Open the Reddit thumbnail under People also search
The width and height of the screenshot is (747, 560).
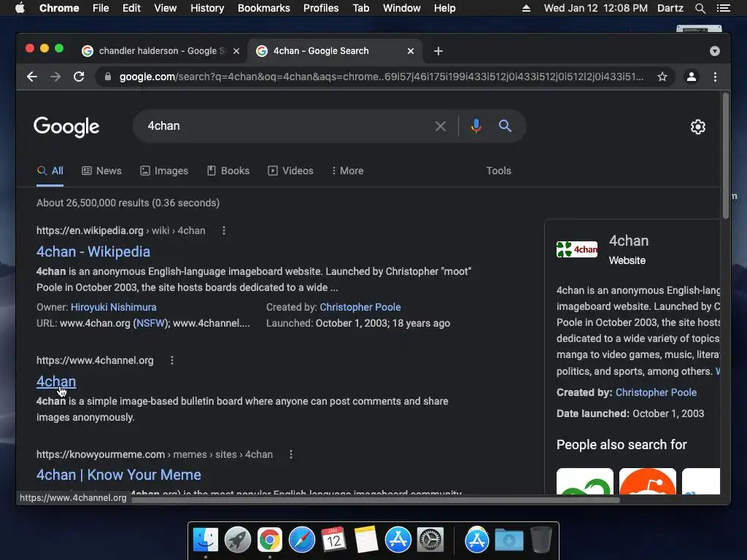[648, 481]
